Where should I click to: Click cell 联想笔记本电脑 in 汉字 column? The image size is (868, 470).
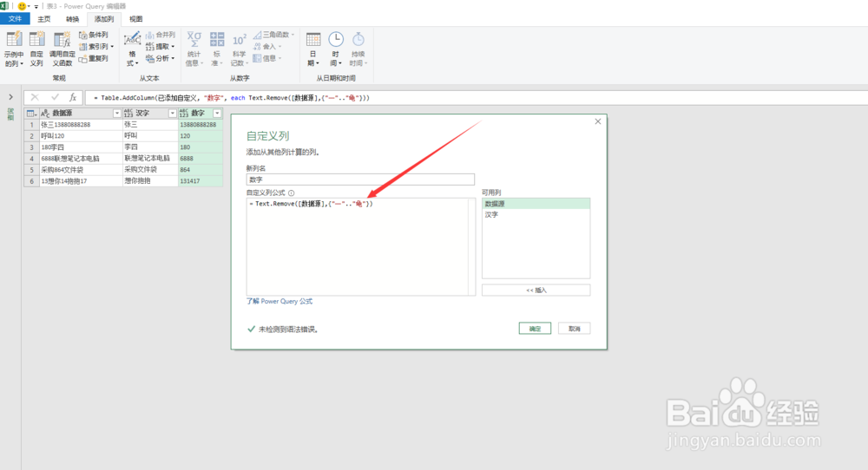[x=150, y=159]
